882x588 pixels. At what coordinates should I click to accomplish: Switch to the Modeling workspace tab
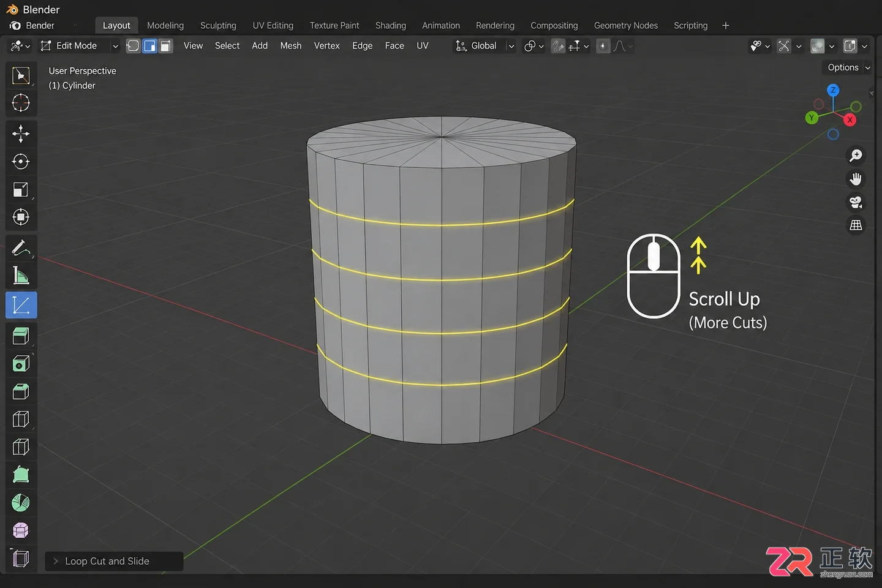point(165,26)
